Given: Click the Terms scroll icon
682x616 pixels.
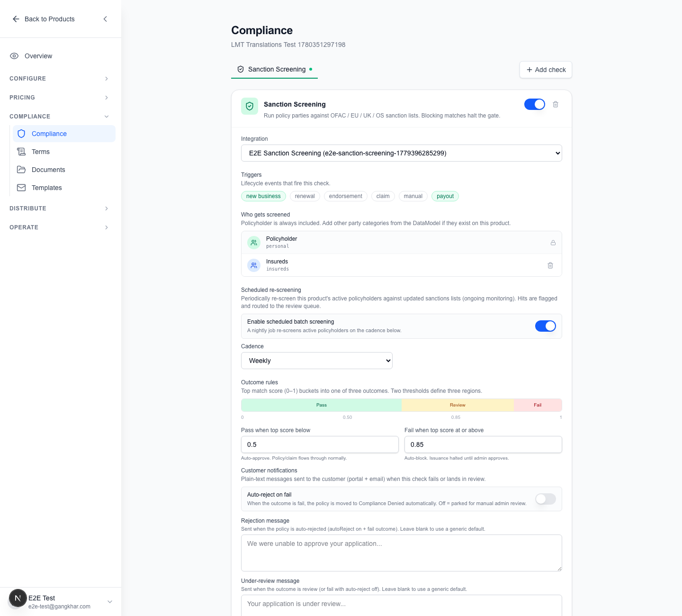Looking at the screenshot, I should 21,152.
